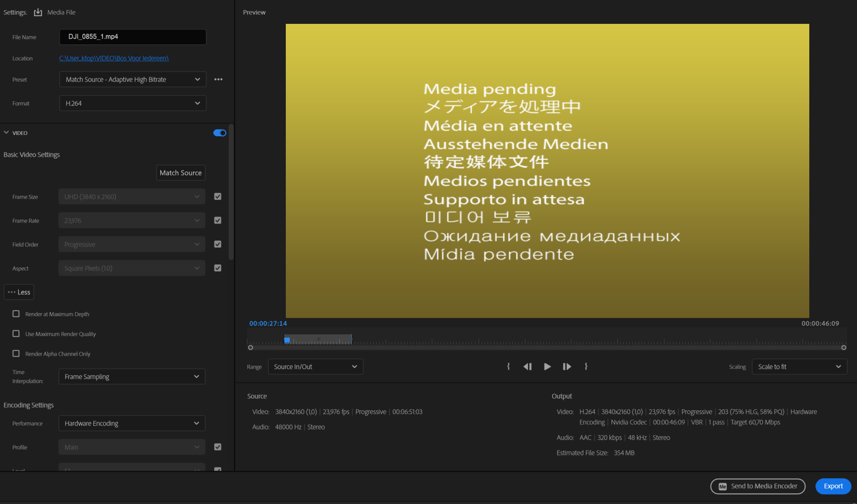The image size is (857, 504).
Task: Set the Out point on the preview
Action: point(586,366)
